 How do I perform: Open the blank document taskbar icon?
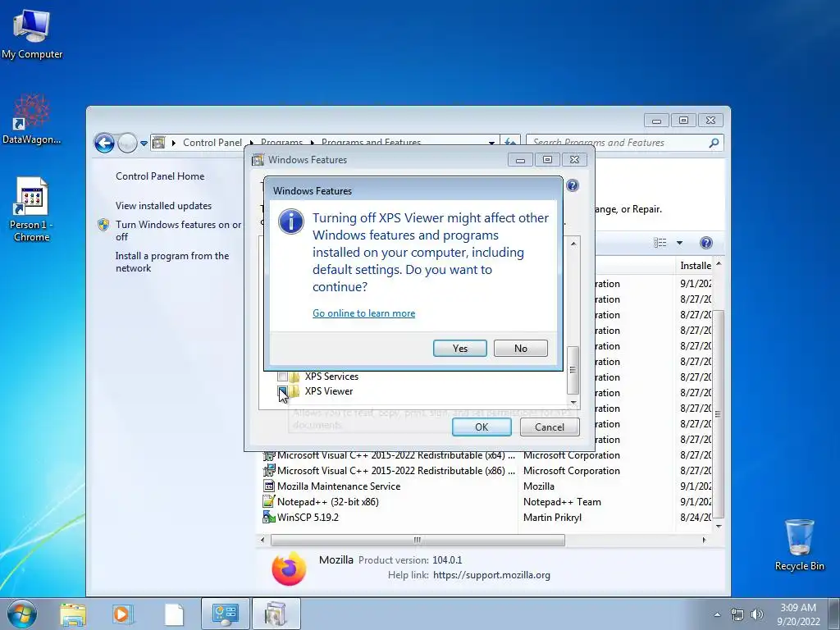click(x=174, y=614)
